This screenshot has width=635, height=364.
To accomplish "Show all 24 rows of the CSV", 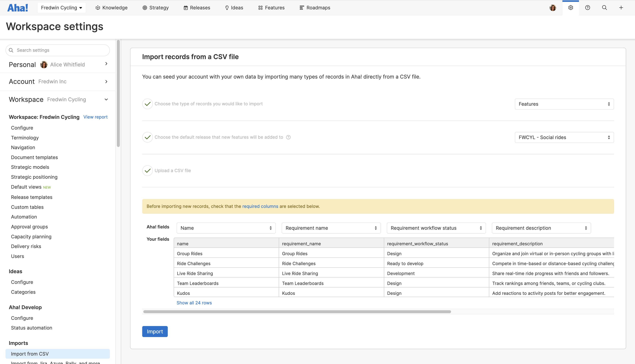I will tap(194, 303).
